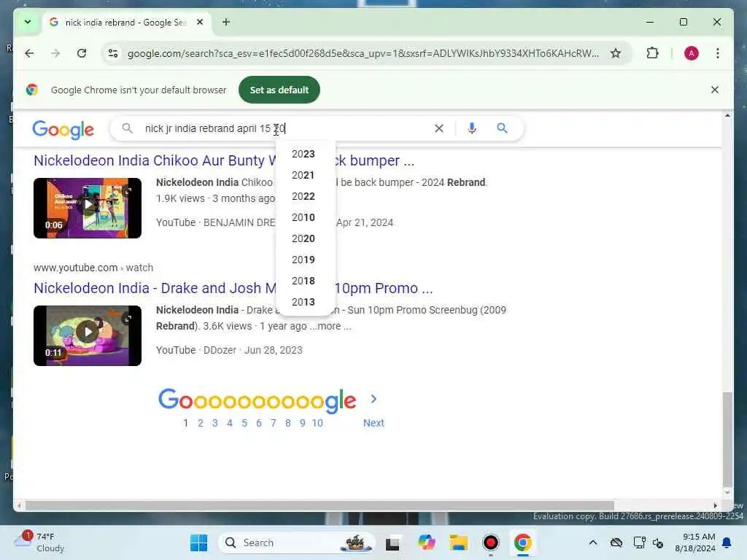The image size is (747, 560).
Task: Choose suggestion 2019
Action: pyautogui.click(x=303, y=260)
